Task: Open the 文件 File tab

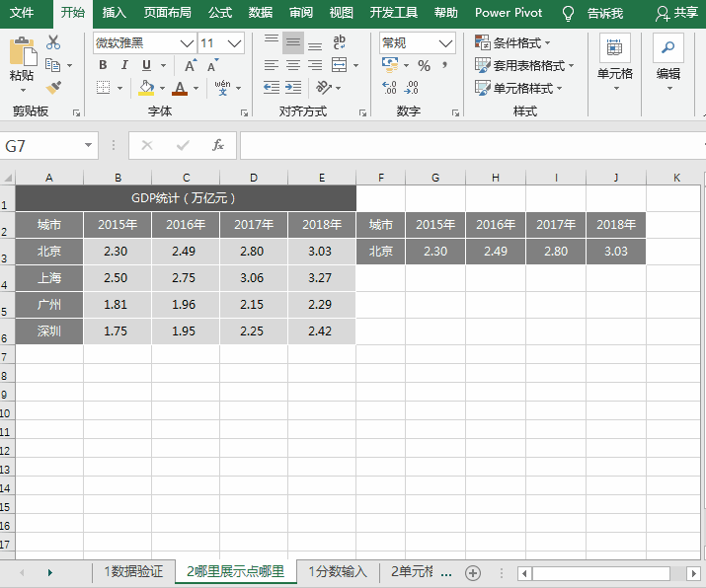Action: [x=22, y=13]
